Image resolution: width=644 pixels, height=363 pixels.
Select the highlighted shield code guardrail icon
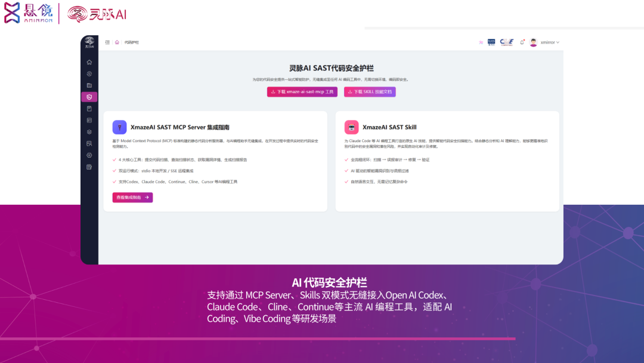click(x=89, y=97)
